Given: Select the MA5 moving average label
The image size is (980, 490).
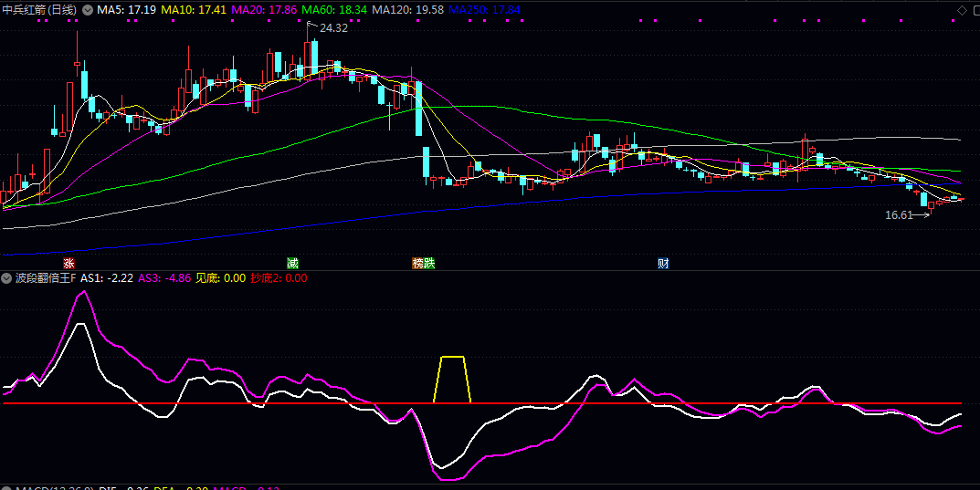Looking at the screenshot, I should tap(126, 10).
